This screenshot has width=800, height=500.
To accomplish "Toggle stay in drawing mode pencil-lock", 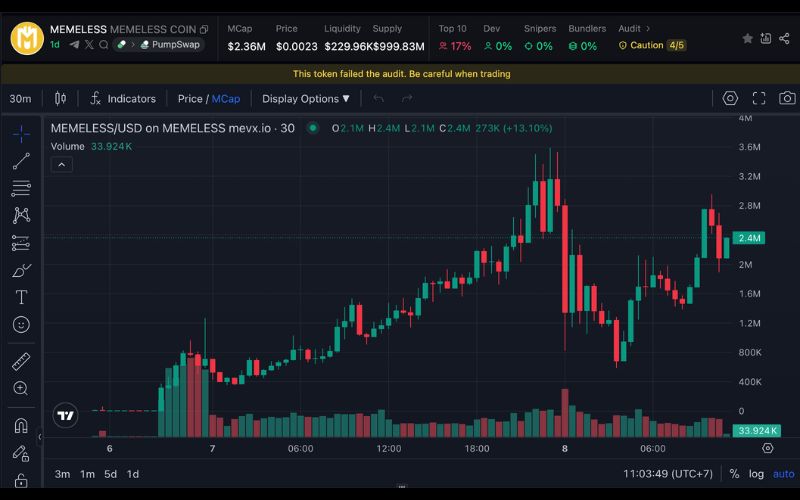I will coord(21,453).
